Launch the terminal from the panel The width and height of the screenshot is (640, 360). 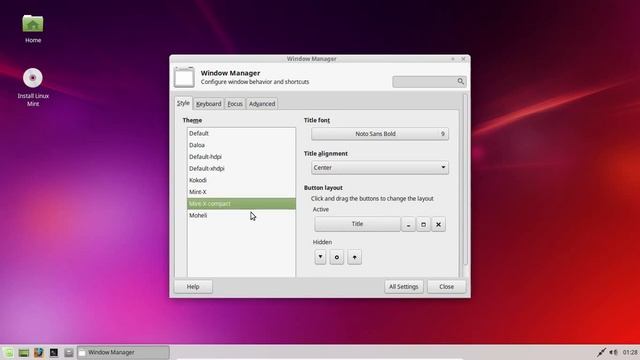(x=53, y=352)
